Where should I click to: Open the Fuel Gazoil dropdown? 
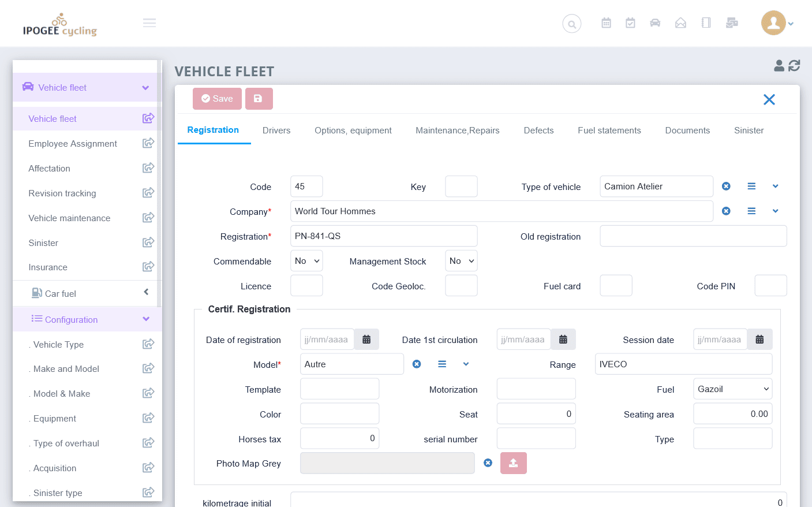click(732, 389)
